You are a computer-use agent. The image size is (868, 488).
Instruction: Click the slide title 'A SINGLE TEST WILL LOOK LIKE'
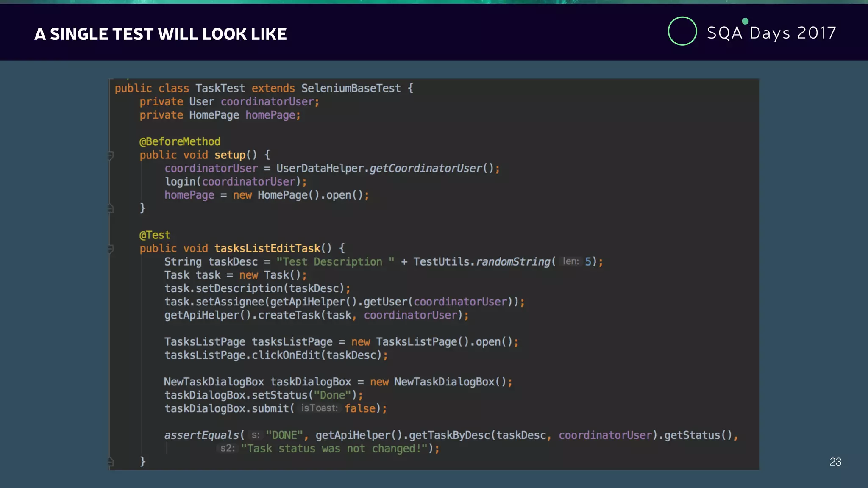(x=161, y=34)
